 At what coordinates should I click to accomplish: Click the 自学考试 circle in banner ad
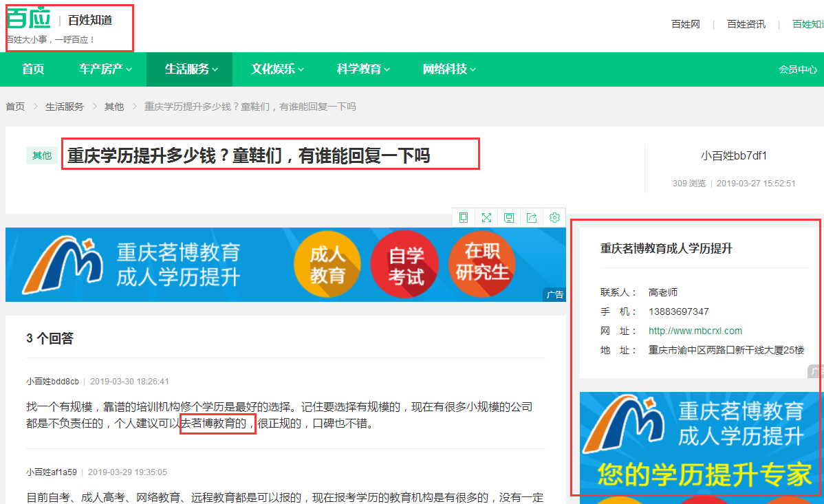click(x=405, y=264)
